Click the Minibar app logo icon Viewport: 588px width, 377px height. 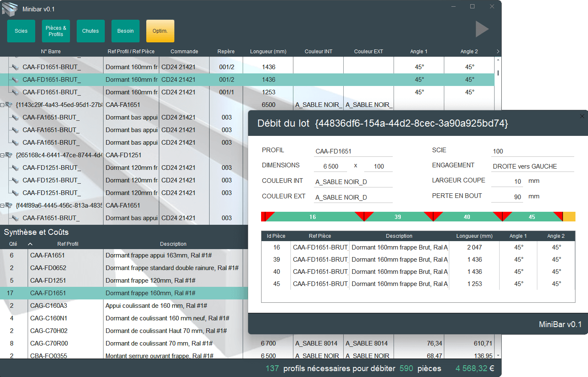[10, 9]
